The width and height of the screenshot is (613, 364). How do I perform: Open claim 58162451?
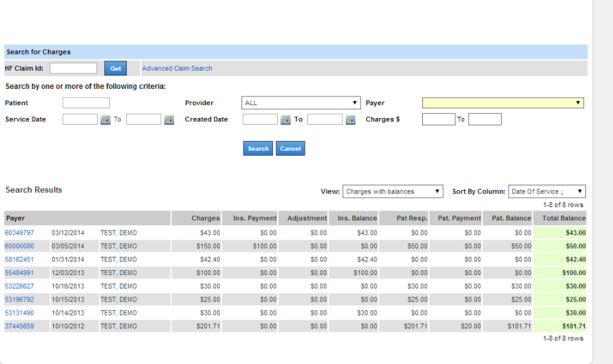pos(20,260)
